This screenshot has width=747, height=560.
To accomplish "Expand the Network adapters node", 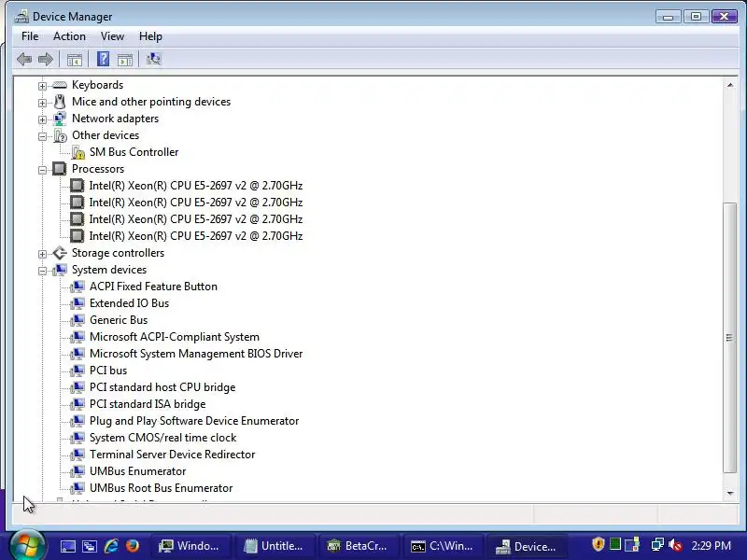I will [x=42, y=119].
